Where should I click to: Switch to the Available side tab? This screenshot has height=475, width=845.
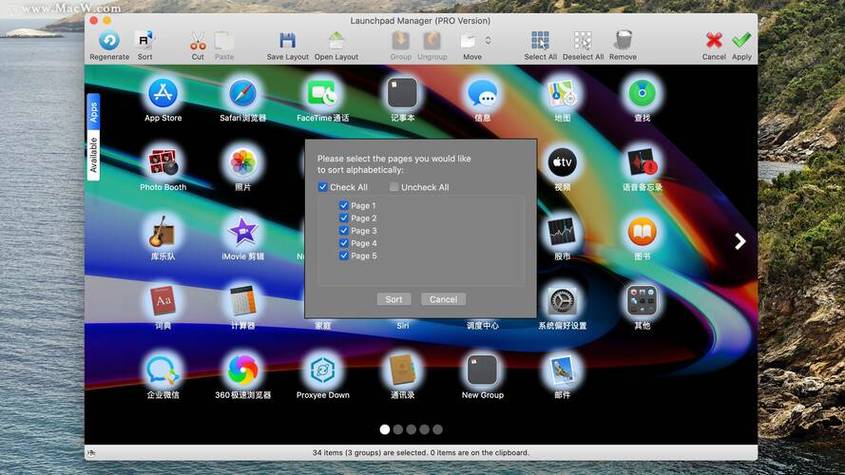click(93, 155)
